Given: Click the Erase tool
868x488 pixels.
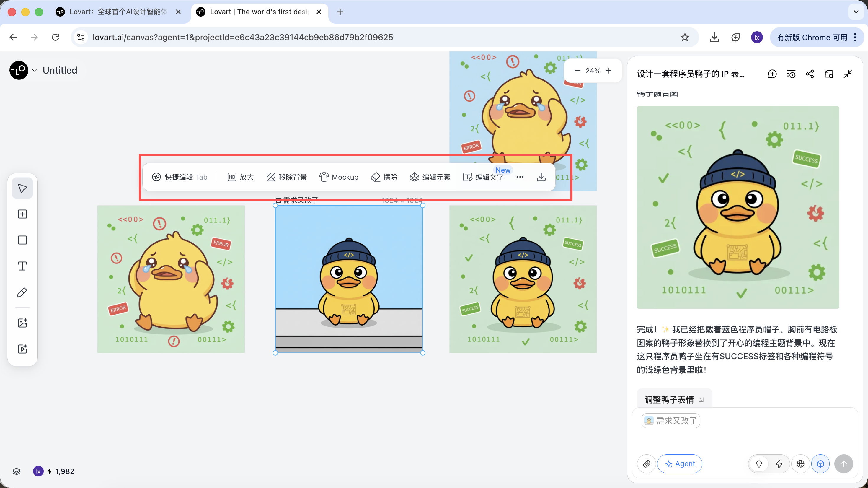Looking at the screenshot, I should point(384,177).
